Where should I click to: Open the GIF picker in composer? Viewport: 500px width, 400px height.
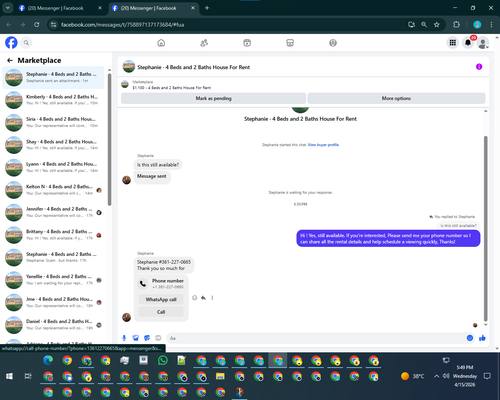coord(158,338)
